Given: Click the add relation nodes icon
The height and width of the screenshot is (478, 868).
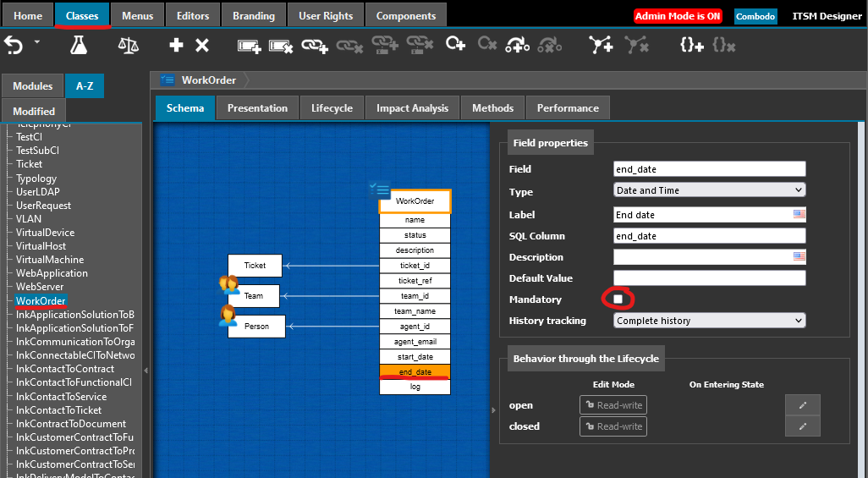Looking at the screenshot, I should click(602, 46).
